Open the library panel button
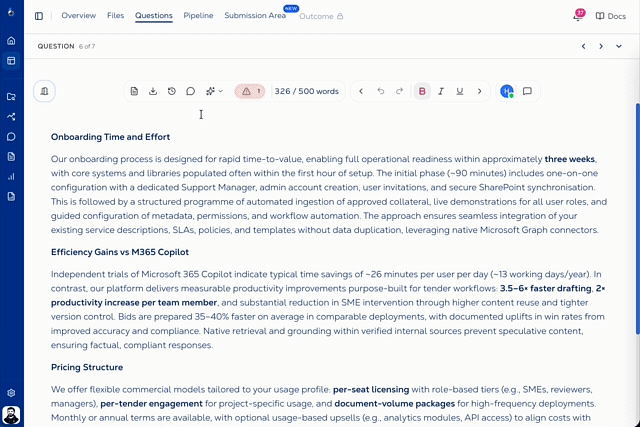Viewport: 640px width, 427px height. pos(45,91)
